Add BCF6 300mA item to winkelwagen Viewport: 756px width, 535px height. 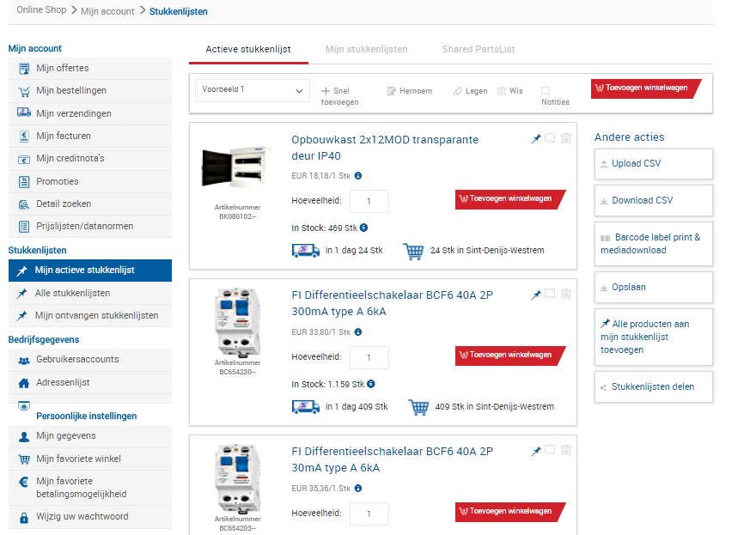pyautogui.click(x=509, y=356)
